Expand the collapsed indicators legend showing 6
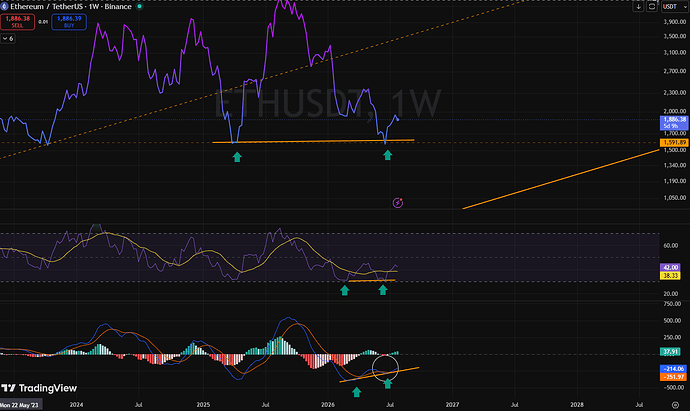Viewport: 690px width, 411px height. coord(7,39)
